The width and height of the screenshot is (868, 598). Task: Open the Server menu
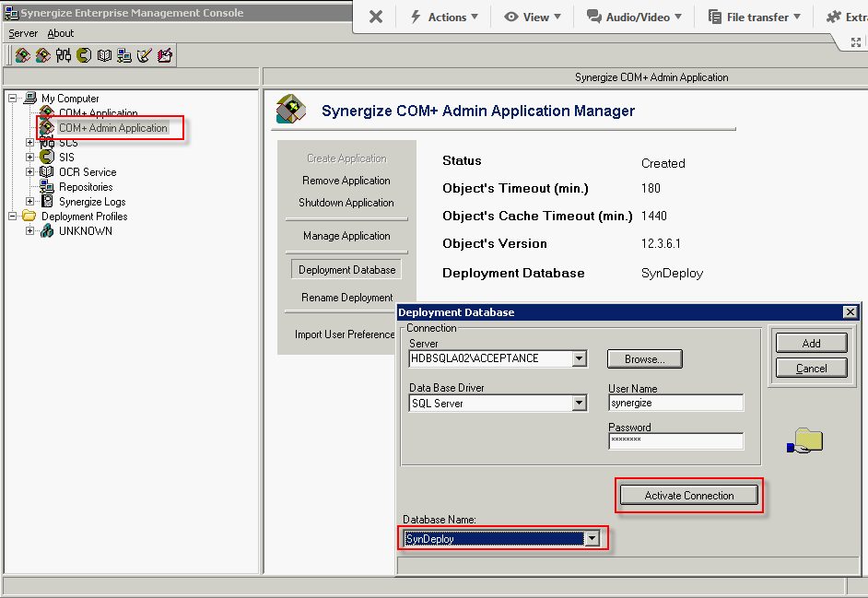tap(22, 32)
